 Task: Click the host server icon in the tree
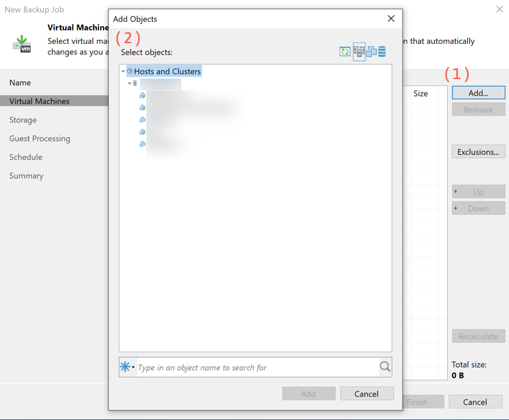tap(136, 84)
